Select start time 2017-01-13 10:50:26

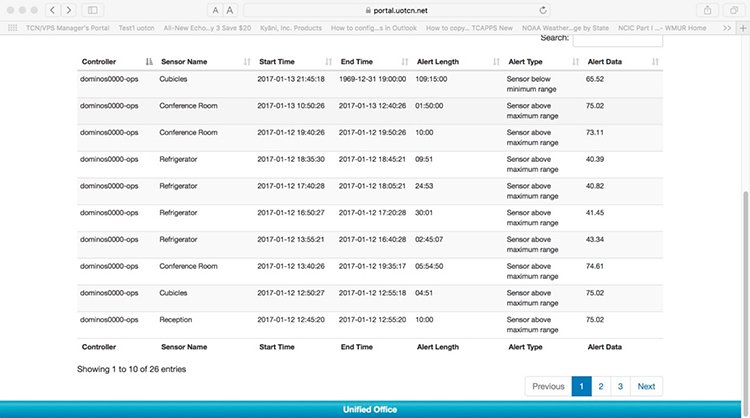[291, 106]
